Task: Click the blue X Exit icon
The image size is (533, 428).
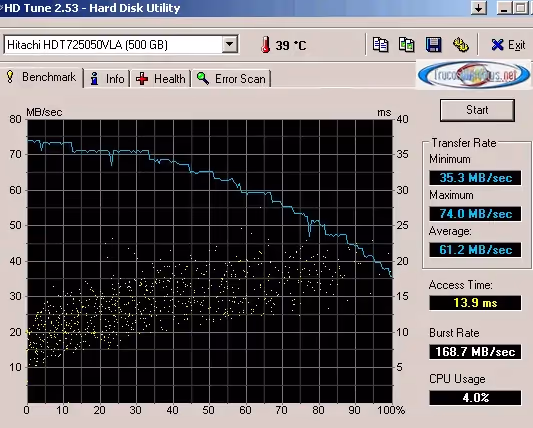Action: 497,45
